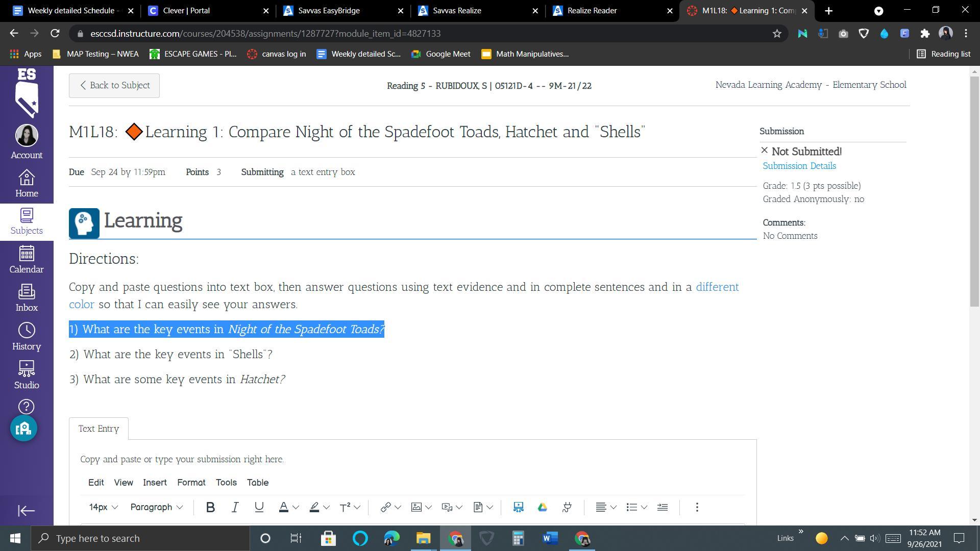980x551 pixels.
Task: Click the Back to Subject button
Action: (114, 85)
